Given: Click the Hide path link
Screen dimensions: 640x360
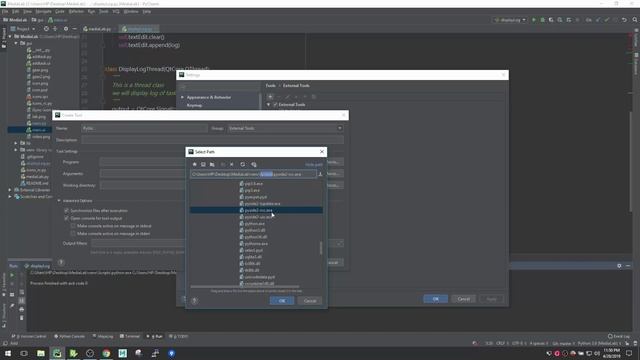Looking at the screenshot, I should [x=314, y=164].
